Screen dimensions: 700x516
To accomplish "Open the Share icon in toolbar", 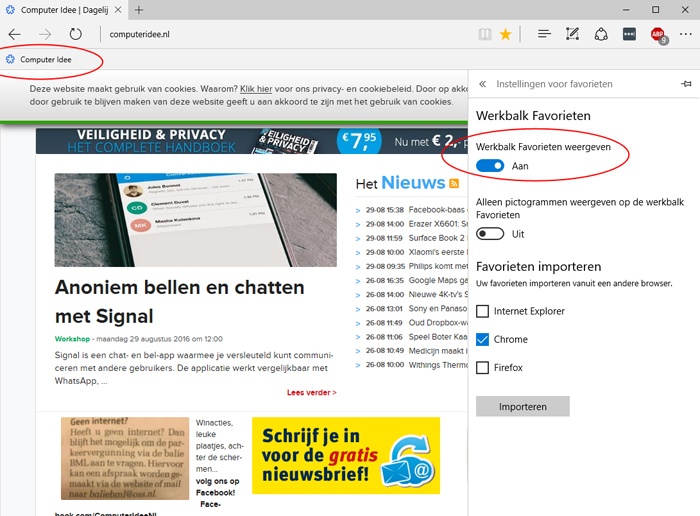I will (601, 34).
